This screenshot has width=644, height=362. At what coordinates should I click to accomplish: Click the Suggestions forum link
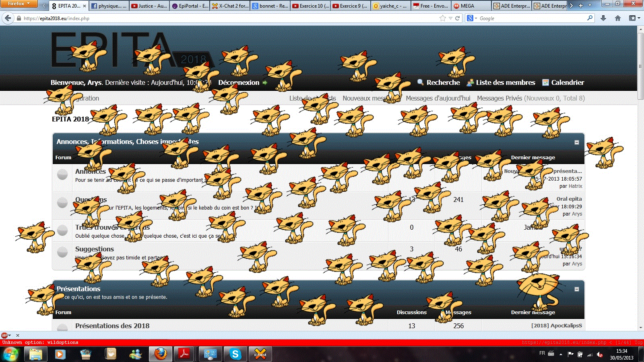pos(95,249)
